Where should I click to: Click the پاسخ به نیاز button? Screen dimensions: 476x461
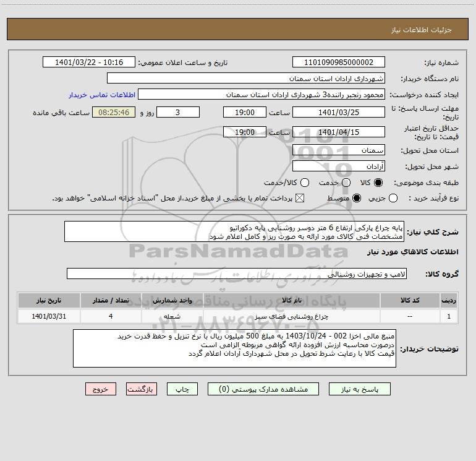click(x=359, y=389)
